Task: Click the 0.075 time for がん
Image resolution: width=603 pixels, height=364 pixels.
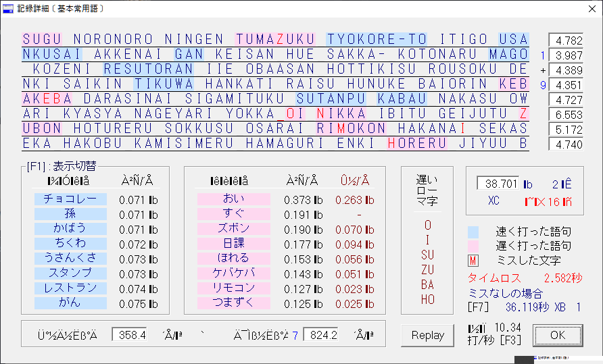Action: tap(139, 304)
